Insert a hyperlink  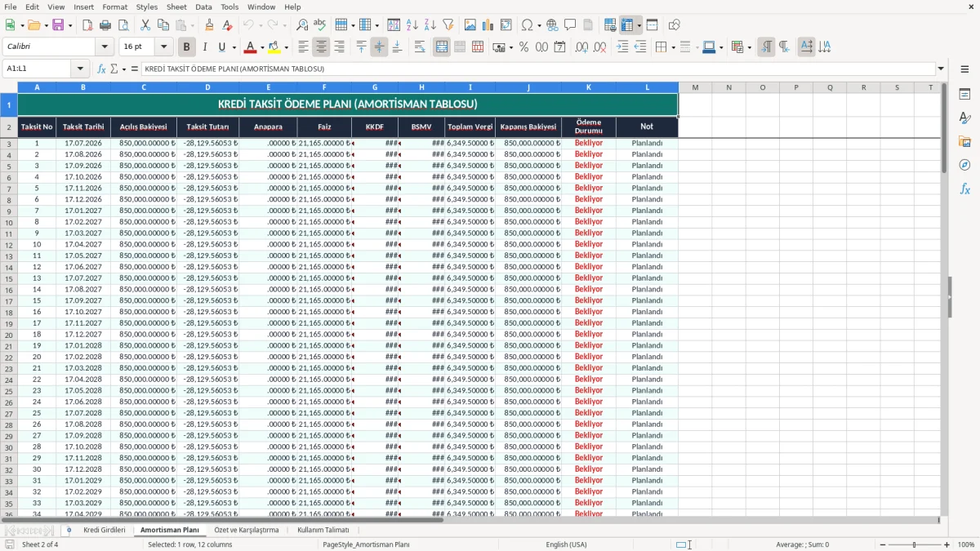(552, 25)
